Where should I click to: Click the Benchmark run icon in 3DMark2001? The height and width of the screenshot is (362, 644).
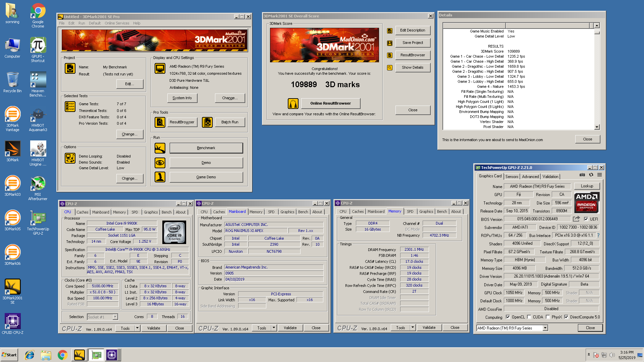point(160,148)
